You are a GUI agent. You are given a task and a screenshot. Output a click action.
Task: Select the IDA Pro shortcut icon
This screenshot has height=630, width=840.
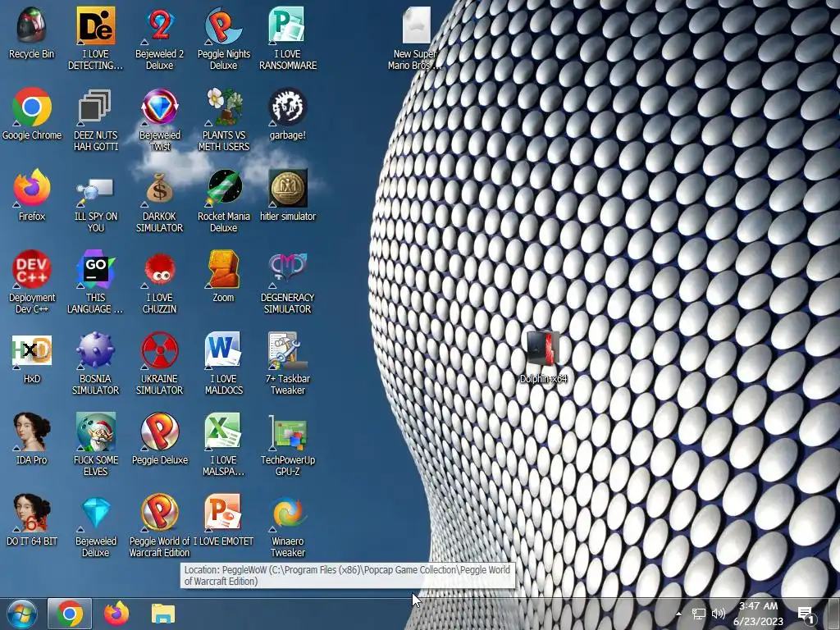pos(32,431)
